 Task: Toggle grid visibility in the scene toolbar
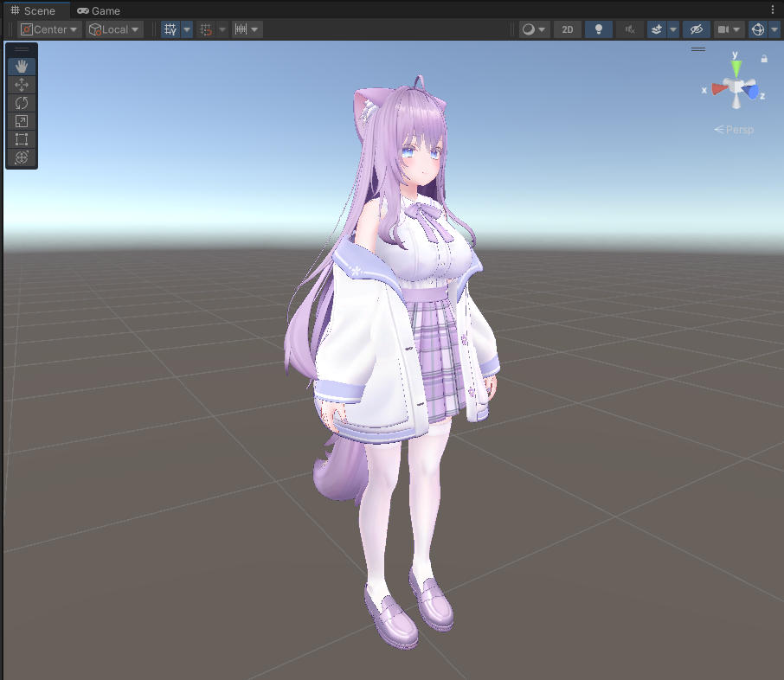click(x=170, y=29)
